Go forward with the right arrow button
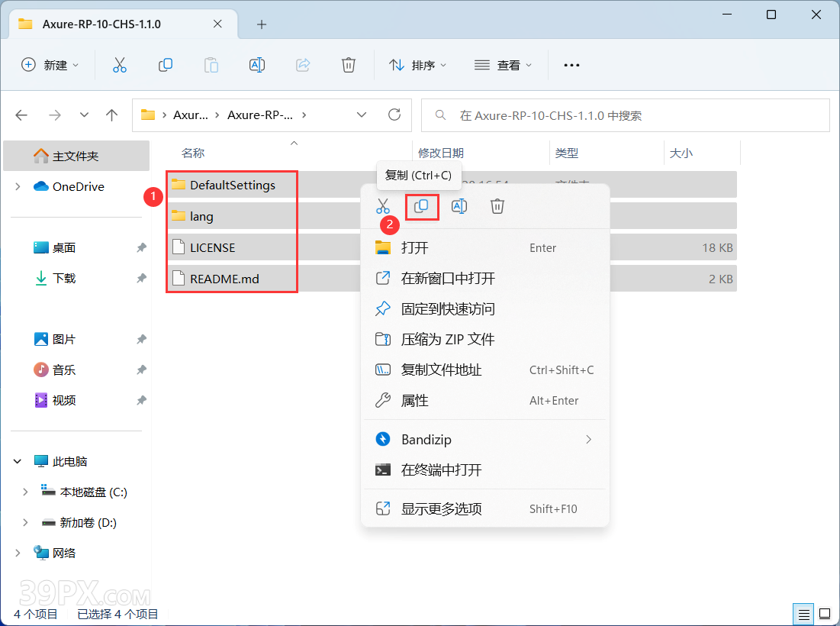Screen dimensions: 840x626 point(55,115)
